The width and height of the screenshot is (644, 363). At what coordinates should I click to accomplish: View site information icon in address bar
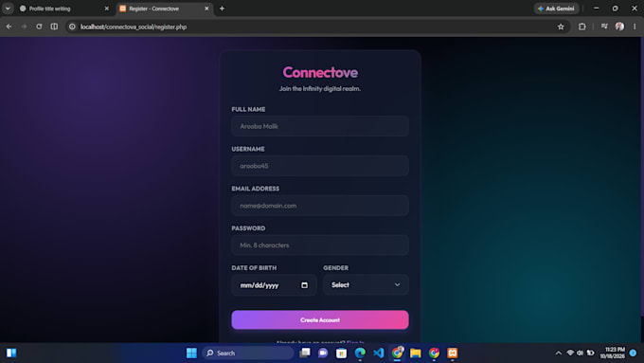pyautogui.click(x=72, y=27)
